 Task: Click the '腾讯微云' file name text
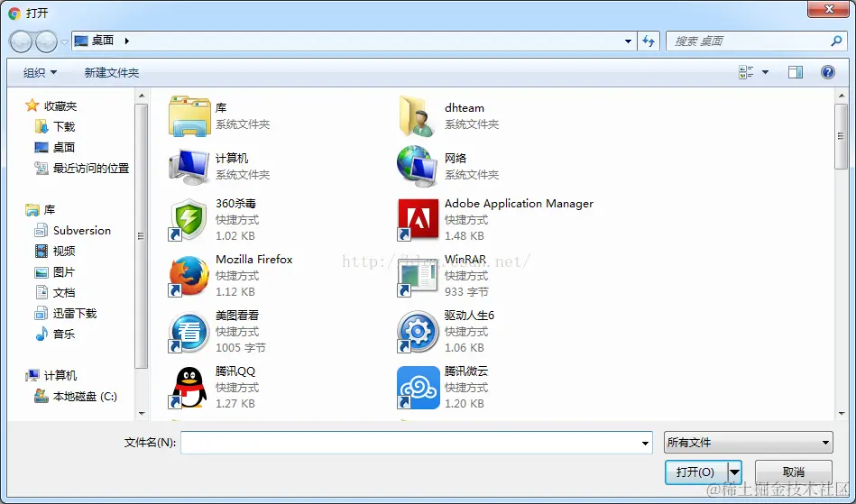466,371
